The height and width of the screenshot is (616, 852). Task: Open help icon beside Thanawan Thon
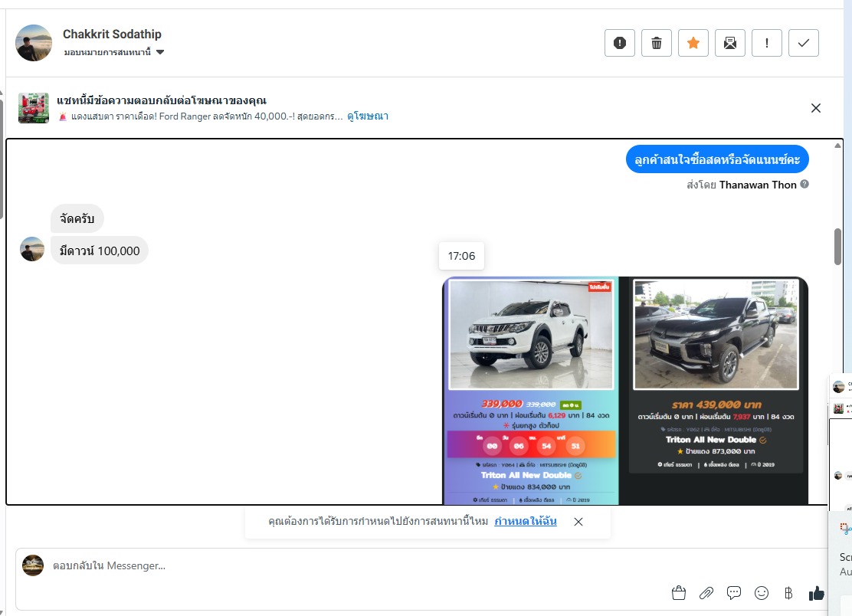tap(804, 184)
